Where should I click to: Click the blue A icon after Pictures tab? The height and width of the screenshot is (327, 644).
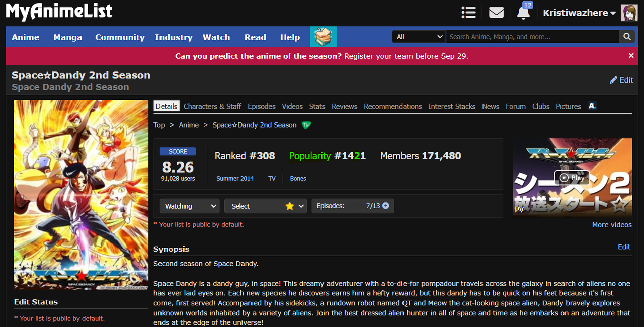click(x=592, y=106)
